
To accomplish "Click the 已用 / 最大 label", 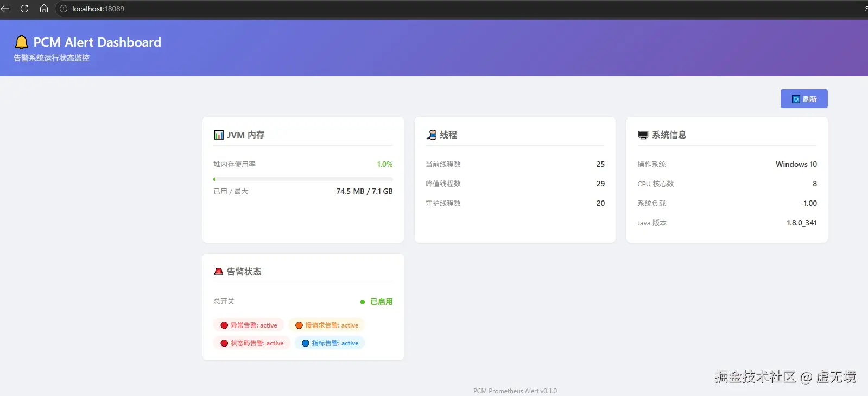I will pos(231,191).
